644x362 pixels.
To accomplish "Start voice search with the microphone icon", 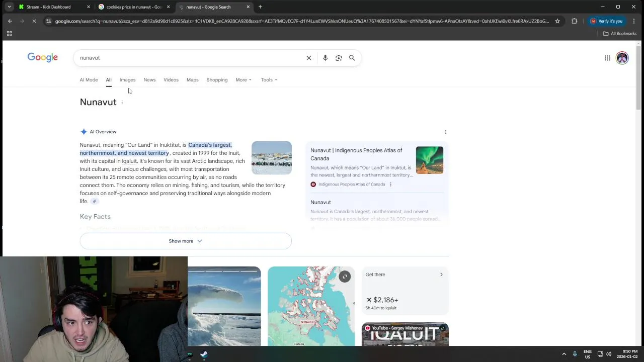I will (325, 58).
